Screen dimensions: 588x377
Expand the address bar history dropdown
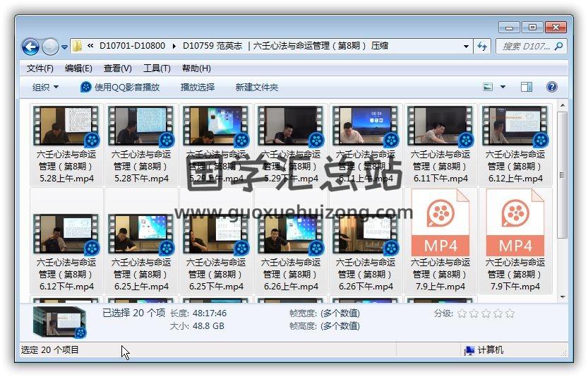(466, 47)
